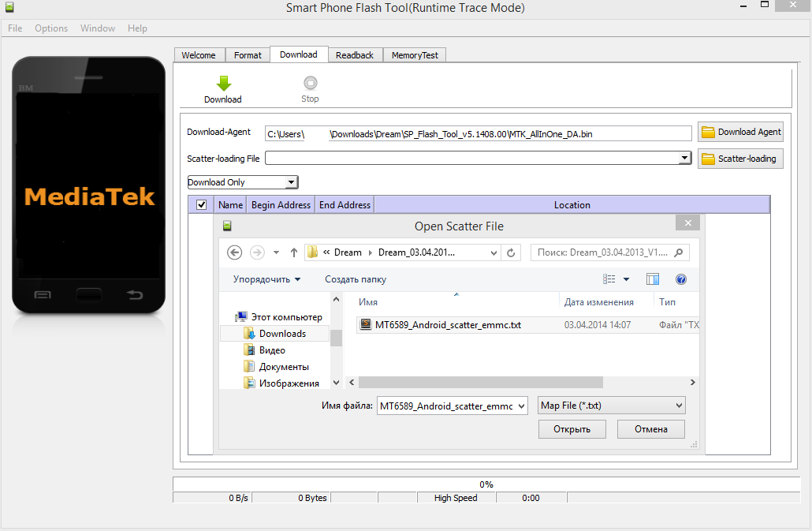
Task: Click the blue help question-mark icon
Action: tap(681, 279)
